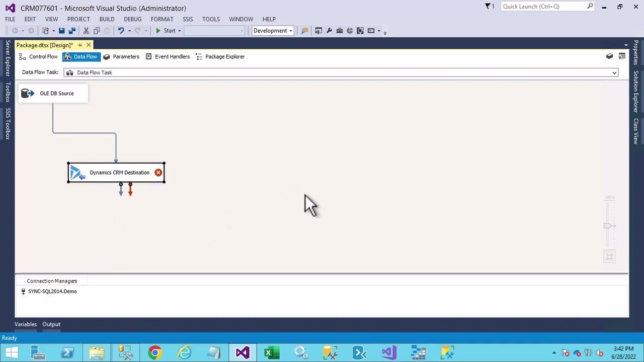Open the BUILD menu
This screenshot has width=644, height=362.
point(107,19)
